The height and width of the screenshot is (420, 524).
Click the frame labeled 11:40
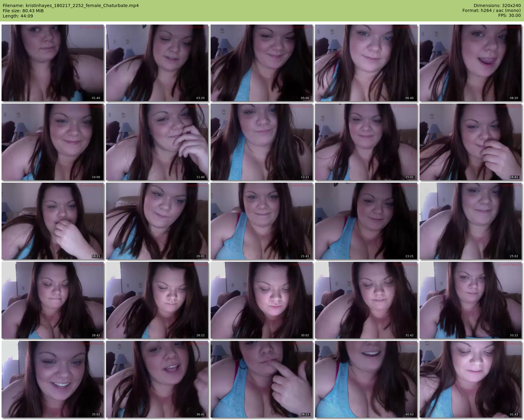tap(157, 142)
